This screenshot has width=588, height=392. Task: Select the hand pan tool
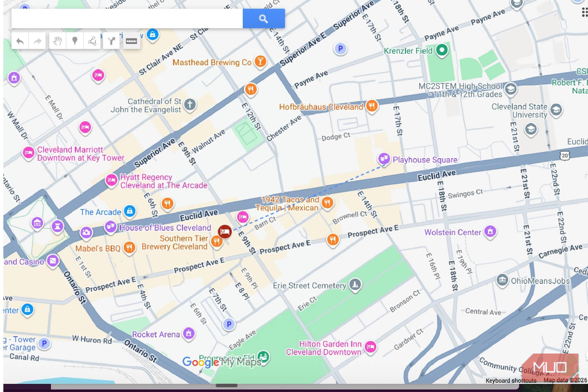[58, 41]
